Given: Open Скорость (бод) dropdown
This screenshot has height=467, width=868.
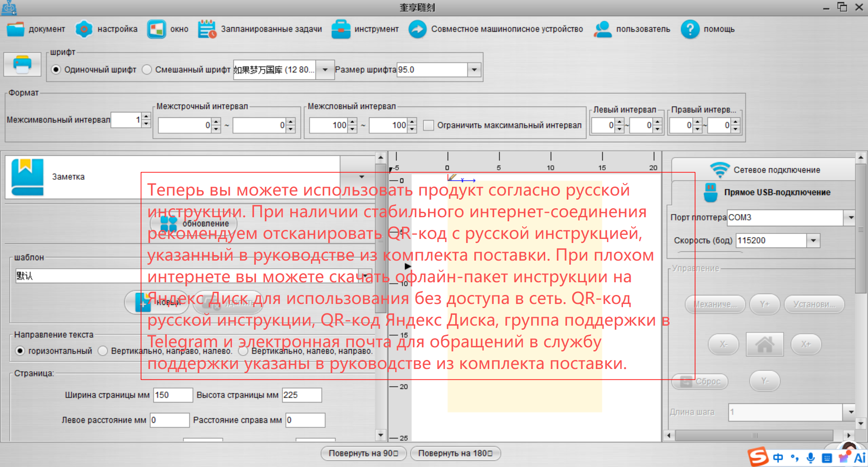Looking at the screenshot, I should tap(813, 240).
